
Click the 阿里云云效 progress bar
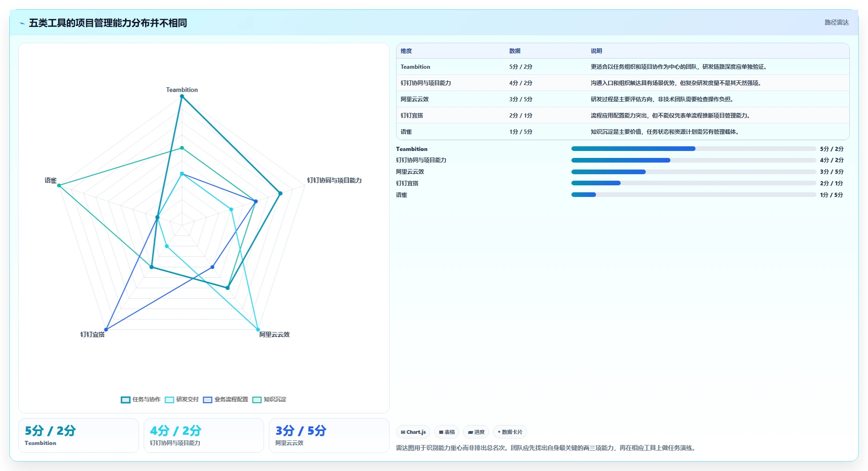pyautogui.click(x=693, y=172)
